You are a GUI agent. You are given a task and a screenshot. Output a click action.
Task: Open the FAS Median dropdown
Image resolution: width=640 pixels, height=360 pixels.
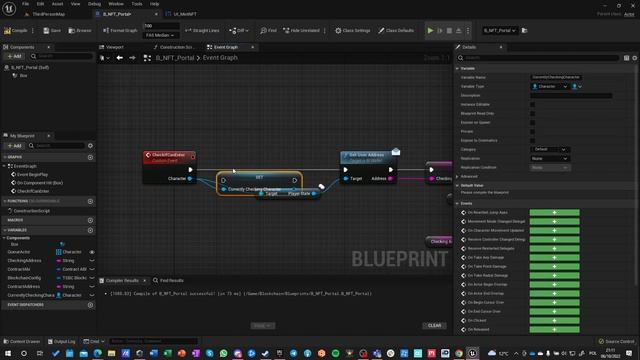[160, 36]
